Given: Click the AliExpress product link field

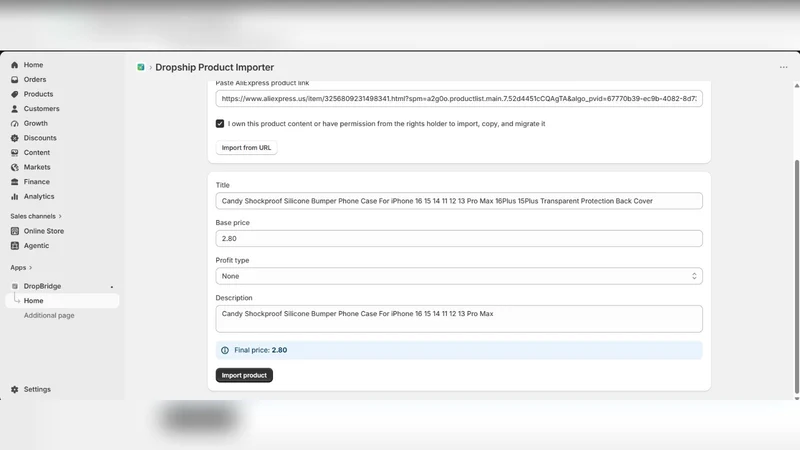Looking at the screenshot, I should (x=459, y=98).
